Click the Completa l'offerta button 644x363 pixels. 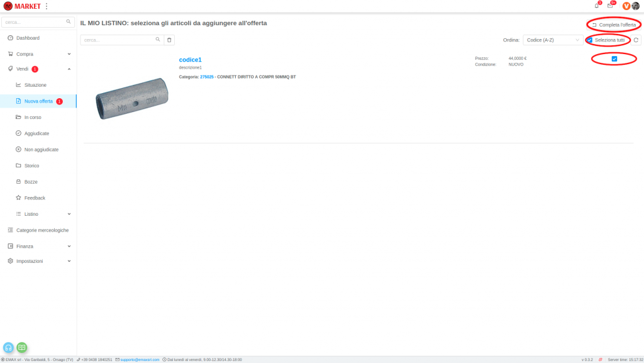[614, 25]
